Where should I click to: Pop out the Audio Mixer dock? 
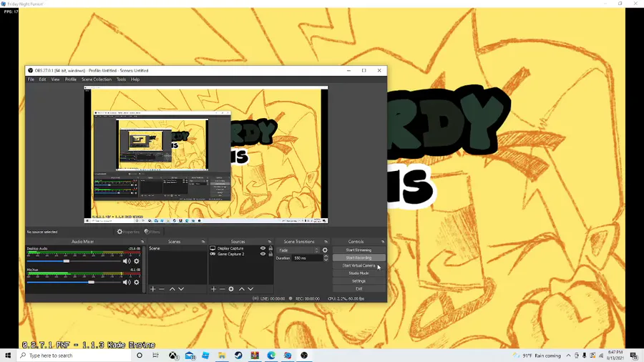click(142, 242)
